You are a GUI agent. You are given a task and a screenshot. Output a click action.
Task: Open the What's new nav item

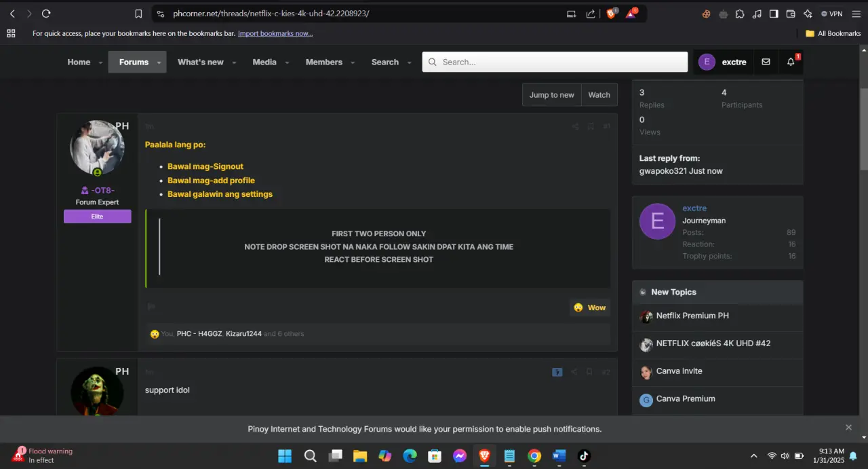click(201, 62)
